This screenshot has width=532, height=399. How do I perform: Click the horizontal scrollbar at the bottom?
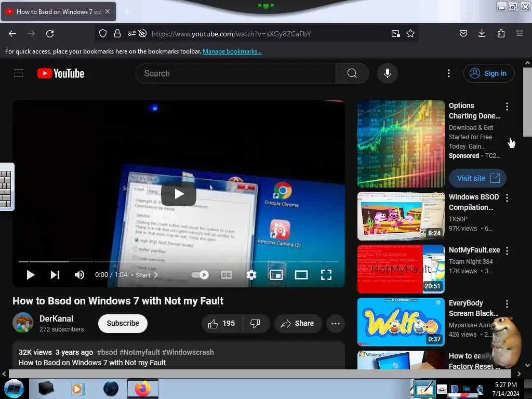(x=260, y=374)
